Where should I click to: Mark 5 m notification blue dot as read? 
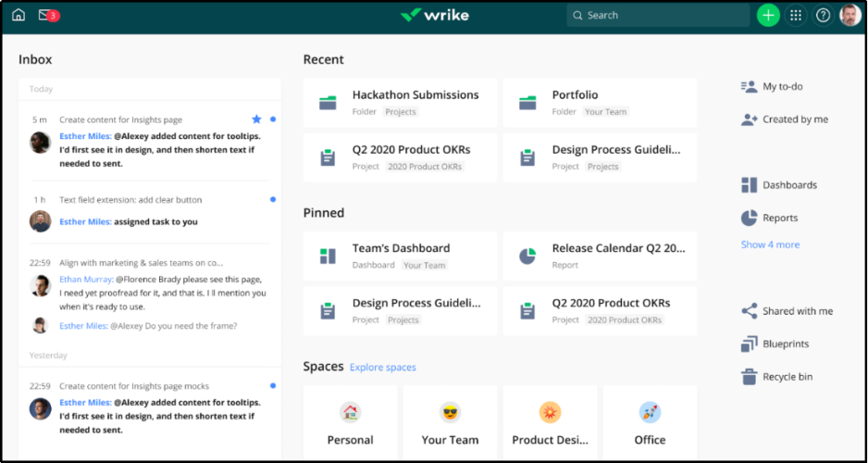point(273,119)
